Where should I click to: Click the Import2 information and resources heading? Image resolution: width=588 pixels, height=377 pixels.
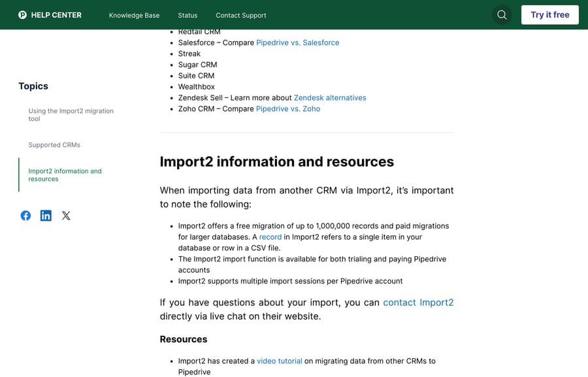pos(277,161)
